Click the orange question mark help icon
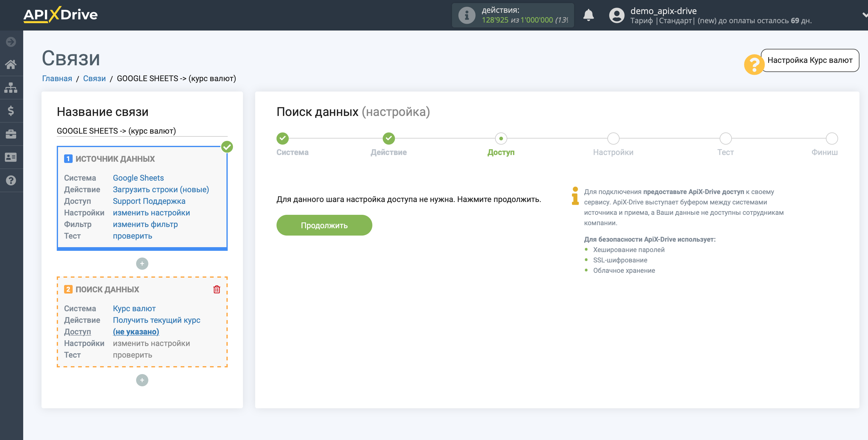 pyautogui.click(x=754, y=64)
